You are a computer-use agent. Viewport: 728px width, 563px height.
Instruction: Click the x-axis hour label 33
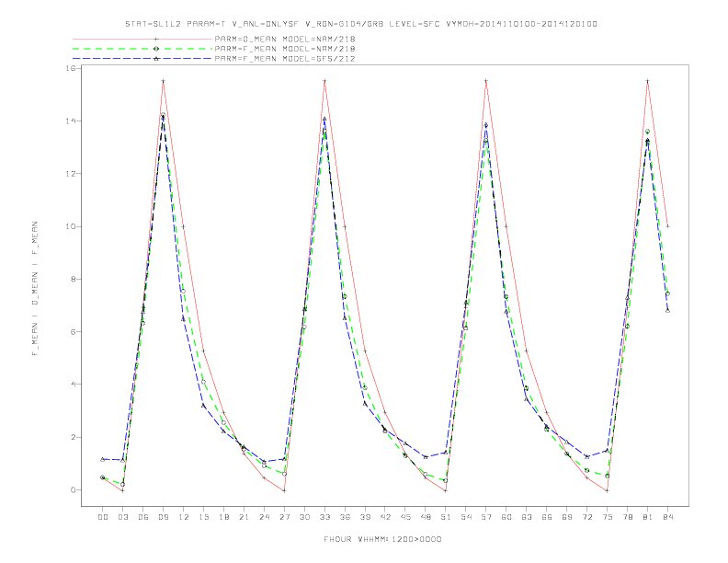(x=324, y=517)
